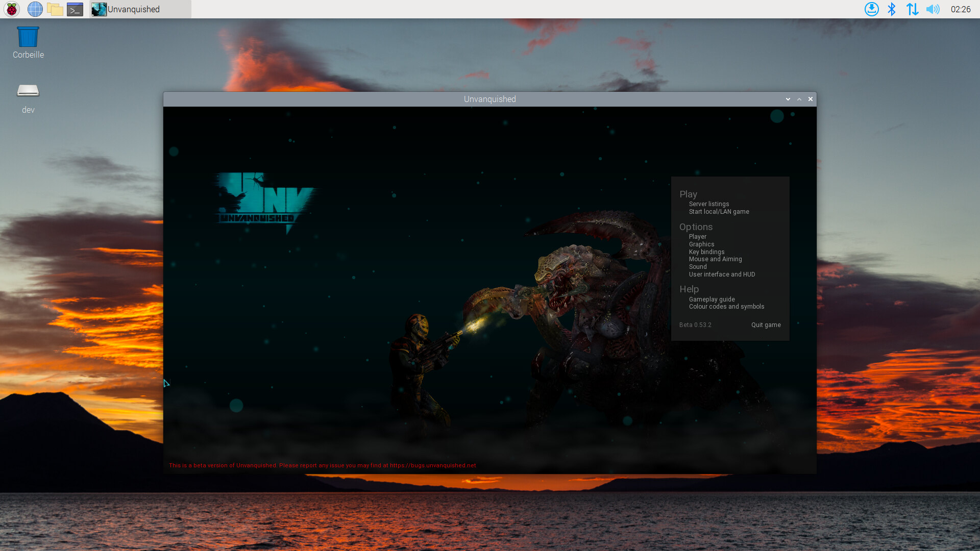Open the Corbeille trash icon
980x551 pixels.
point(28,43)
